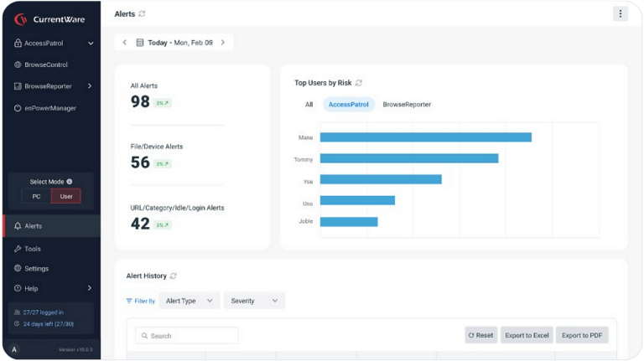Open the Severity dropdown
Screen dimensions: 644x361
(254, 301)
